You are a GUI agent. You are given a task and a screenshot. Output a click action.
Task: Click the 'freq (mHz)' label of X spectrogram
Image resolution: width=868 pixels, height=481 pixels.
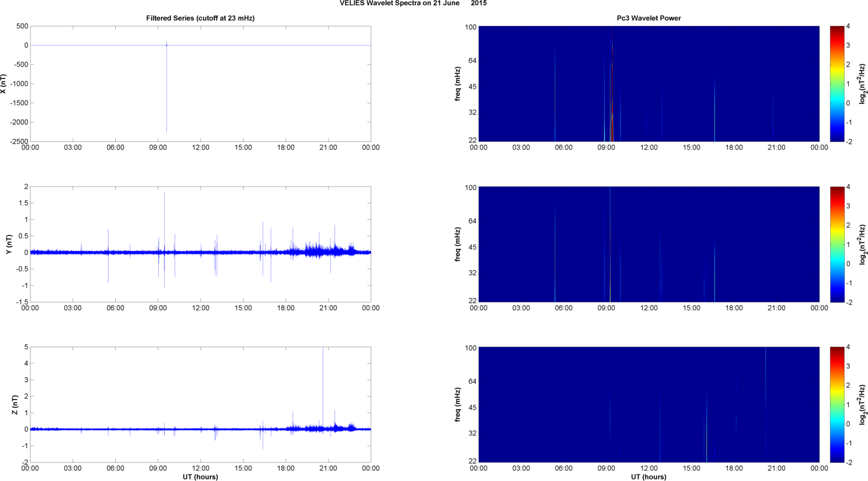click(x=458, y=84)
